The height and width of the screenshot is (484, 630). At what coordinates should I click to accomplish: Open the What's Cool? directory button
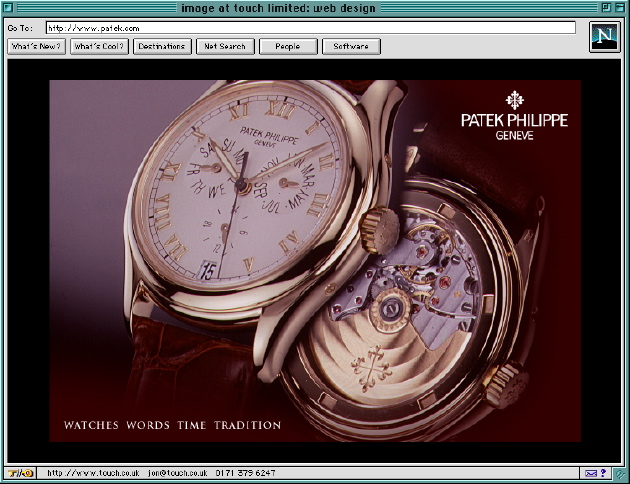(x=99, y=47)
